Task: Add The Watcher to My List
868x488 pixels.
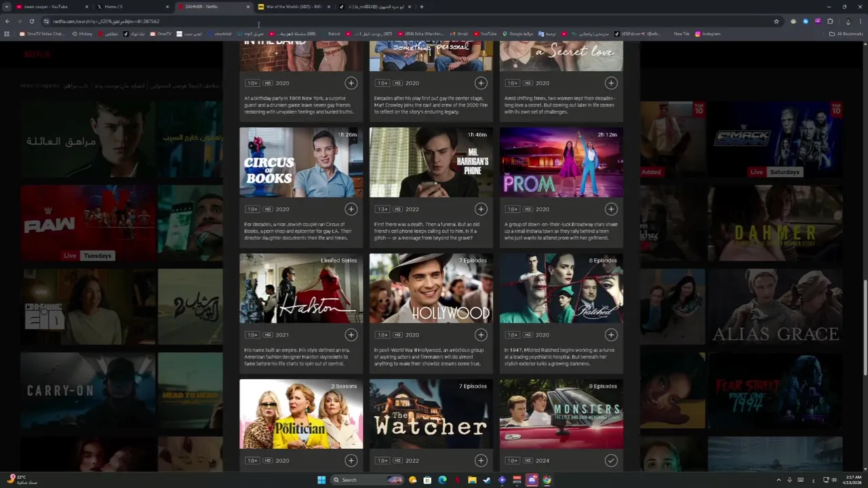Action: click(481, 461)
